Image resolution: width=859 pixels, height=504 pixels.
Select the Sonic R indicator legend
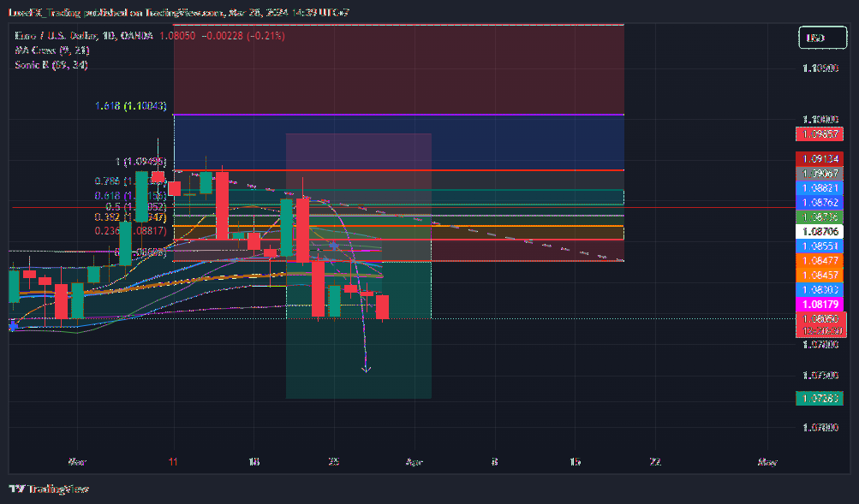pos(51,64)
